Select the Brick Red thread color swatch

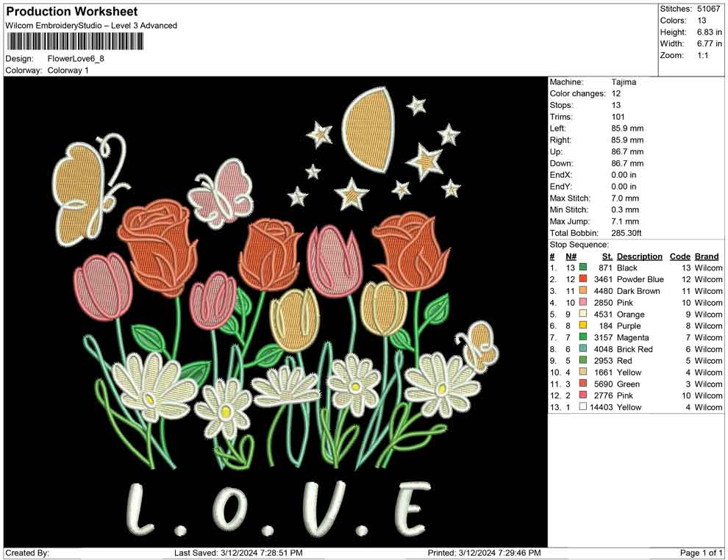[x=583, y=349]
